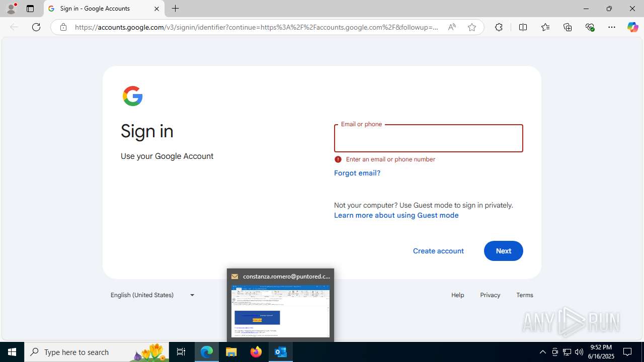Click the Next button
The width and height of the screenshot is (644, 362).
504,251
